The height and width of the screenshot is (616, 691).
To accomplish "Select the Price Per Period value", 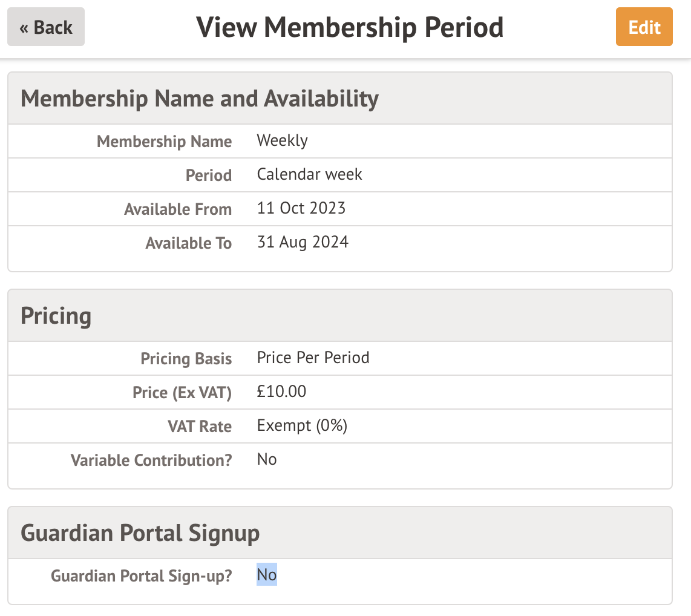I will click(313, 358).
